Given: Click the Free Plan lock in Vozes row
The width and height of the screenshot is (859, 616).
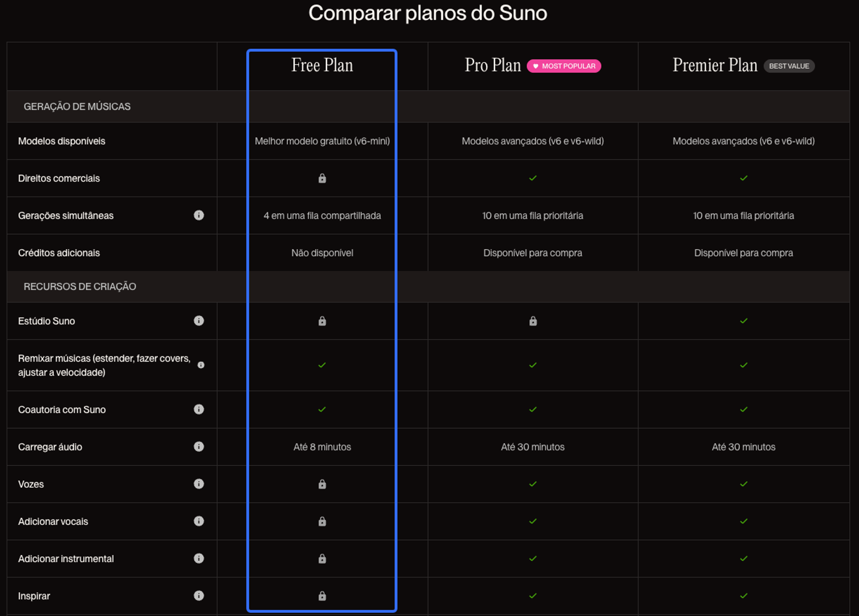Looking at the screenshot, I should (x=322, y=484).
